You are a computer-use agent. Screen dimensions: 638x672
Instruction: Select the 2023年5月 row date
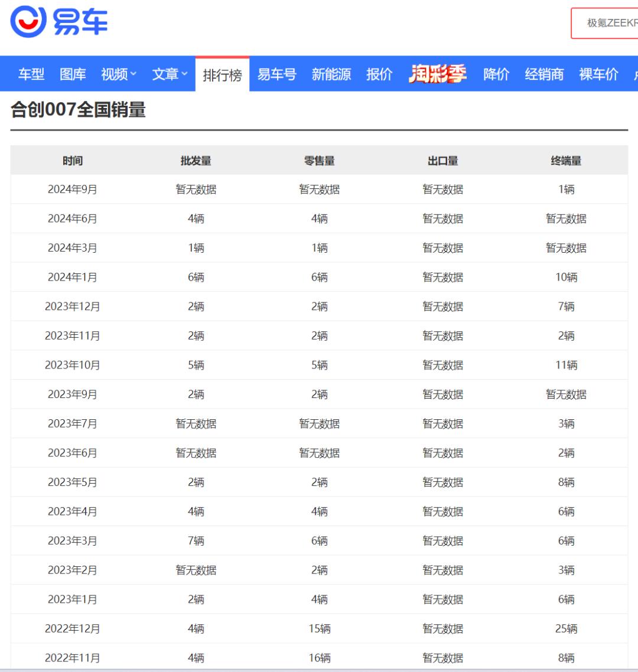click(x=73, y=482)
